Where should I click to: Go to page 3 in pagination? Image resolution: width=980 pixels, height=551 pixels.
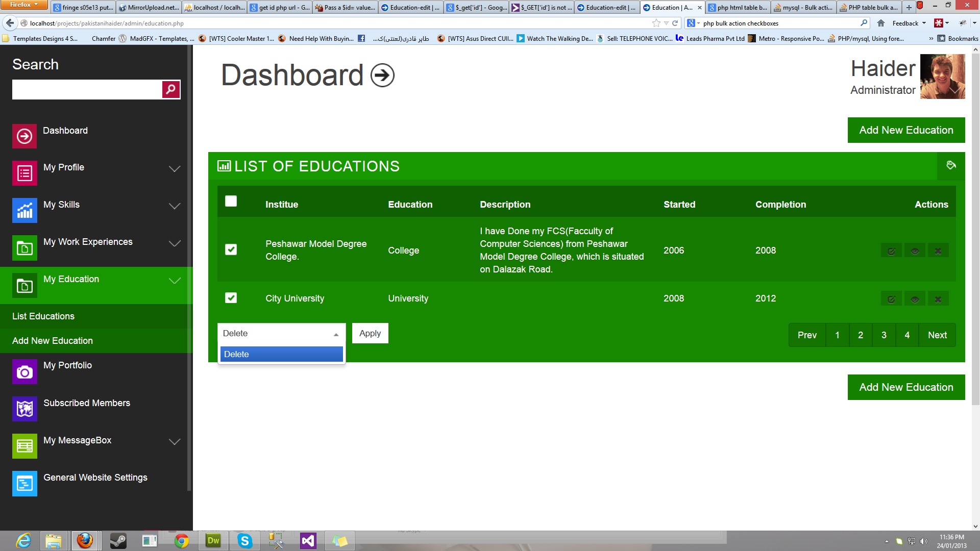coord(884,335)
